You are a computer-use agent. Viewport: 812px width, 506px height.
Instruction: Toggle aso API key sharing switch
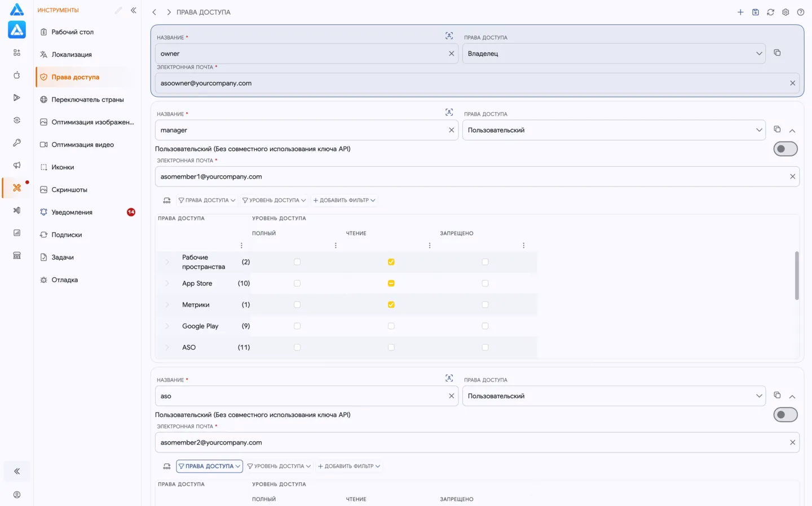pos(785,415)
